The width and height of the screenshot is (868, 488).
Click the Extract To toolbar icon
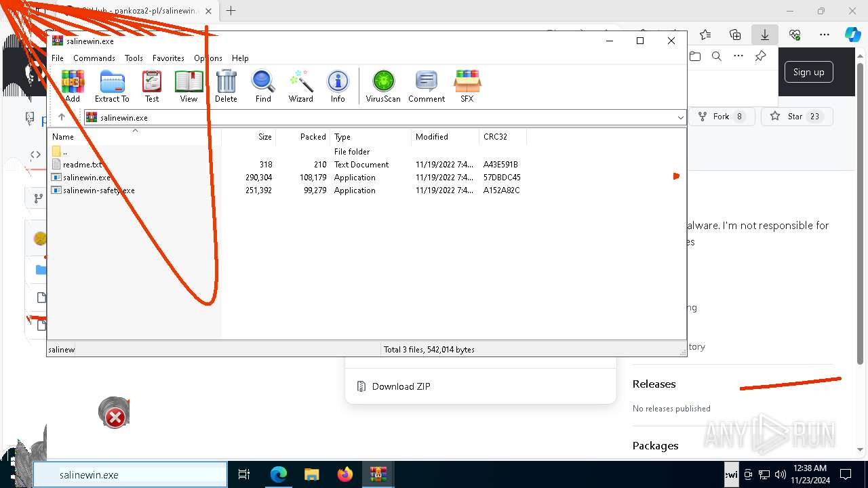click(112, 86)
